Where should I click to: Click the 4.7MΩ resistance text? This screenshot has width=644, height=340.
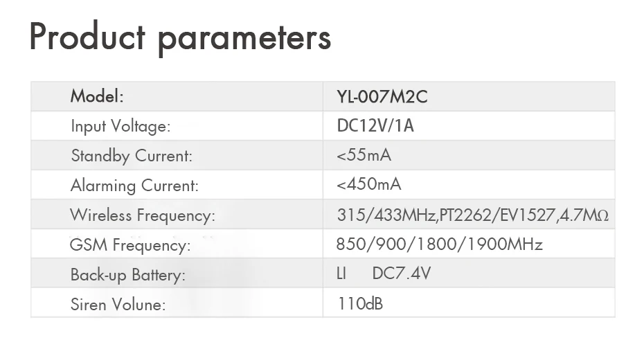584,215
